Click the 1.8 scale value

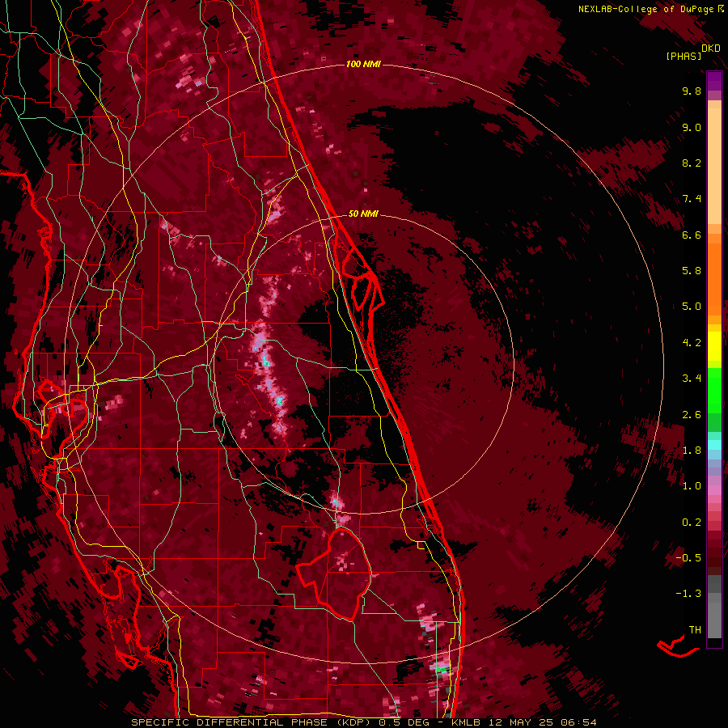(692, 451)
